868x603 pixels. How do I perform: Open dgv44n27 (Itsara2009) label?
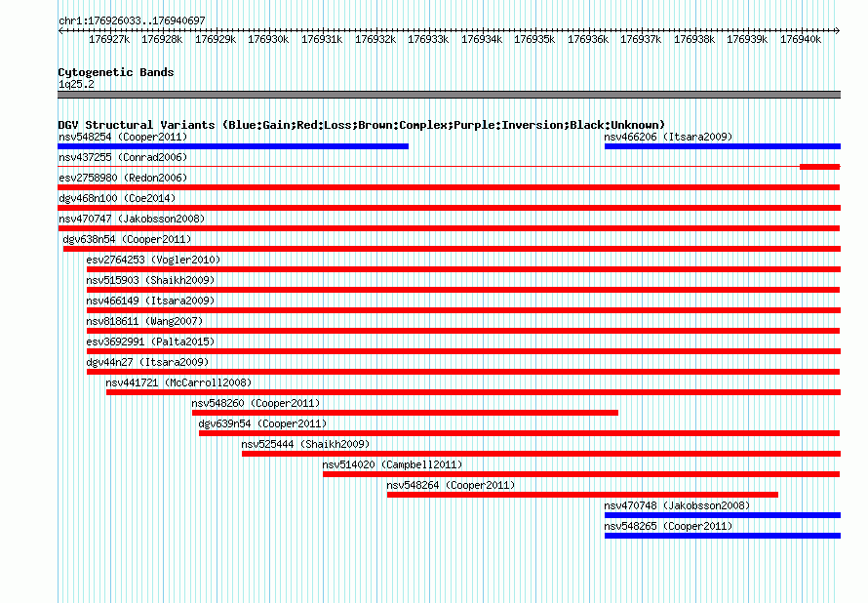[x=147, y=362]
